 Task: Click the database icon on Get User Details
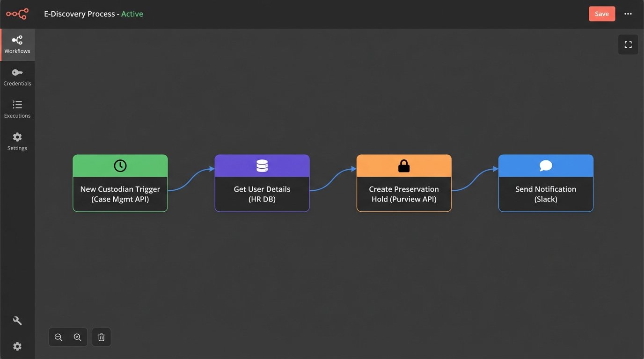coord(262,165)
